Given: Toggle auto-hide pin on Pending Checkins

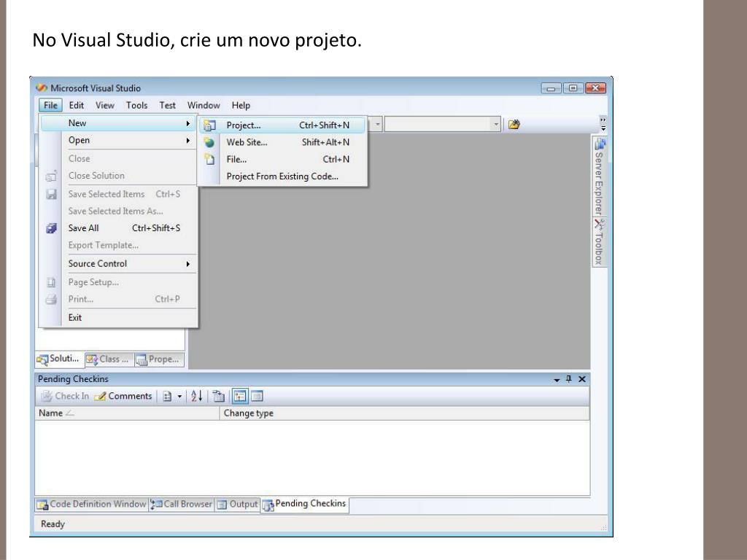Looking at the screenshot, I should coord(568,379).
